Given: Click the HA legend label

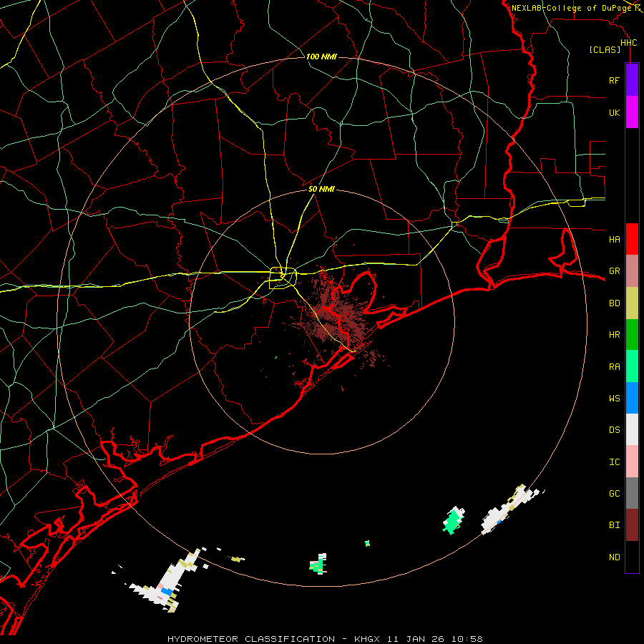Looking at the screenshot, I should pyautogui.click(x=614, y=239).
